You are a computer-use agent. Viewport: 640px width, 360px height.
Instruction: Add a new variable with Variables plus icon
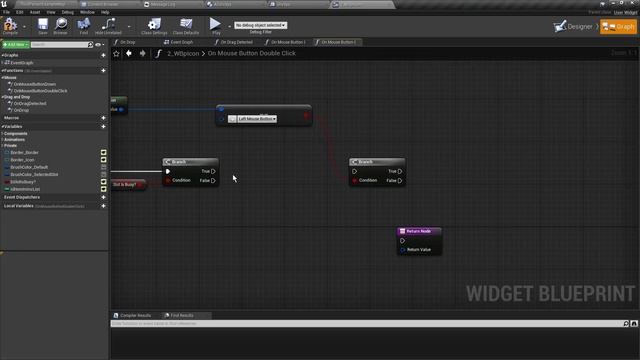click(103, 127)
